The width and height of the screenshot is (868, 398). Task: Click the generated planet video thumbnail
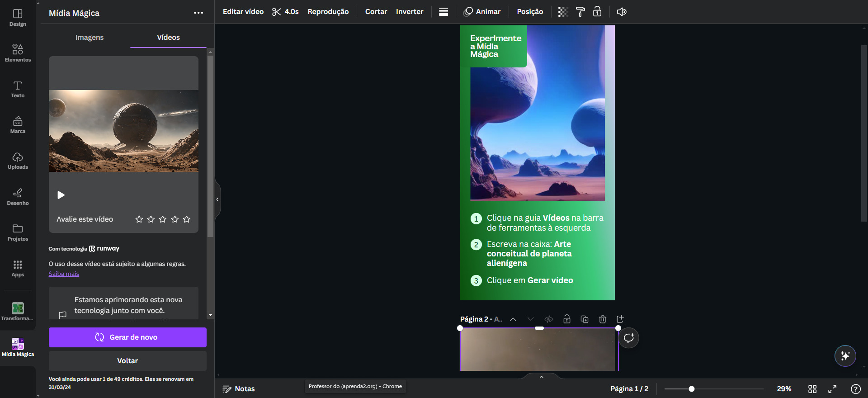123,131
